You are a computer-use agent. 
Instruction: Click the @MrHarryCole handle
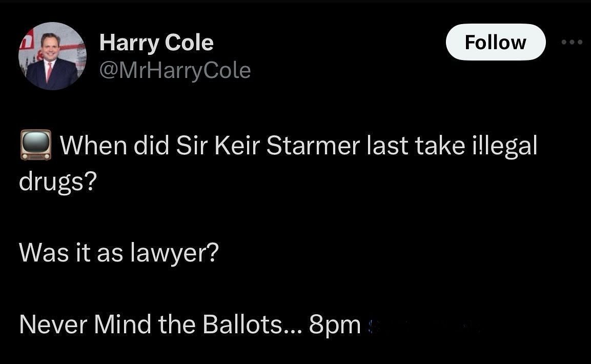(x=175, y=71)
